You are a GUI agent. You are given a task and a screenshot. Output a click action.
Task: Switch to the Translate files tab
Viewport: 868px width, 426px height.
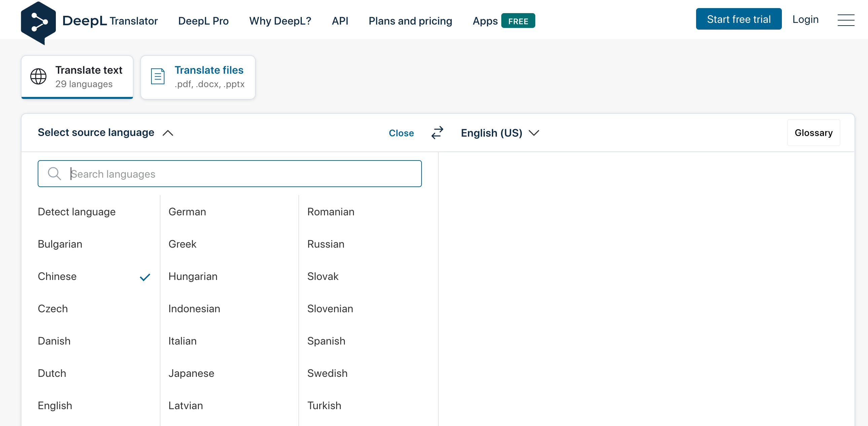point(198,77)
